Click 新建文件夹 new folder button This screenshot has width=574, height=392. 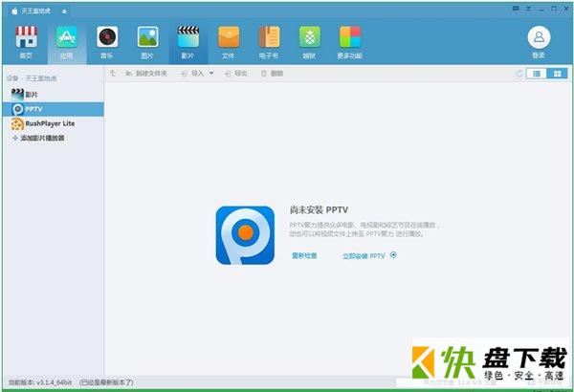click(x=146, y=74)
